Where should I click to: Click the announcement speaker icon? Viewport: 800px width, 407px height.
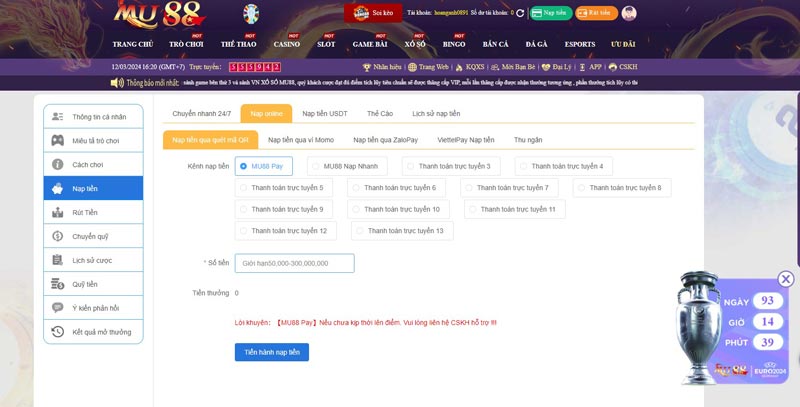(x=117, y=83)
